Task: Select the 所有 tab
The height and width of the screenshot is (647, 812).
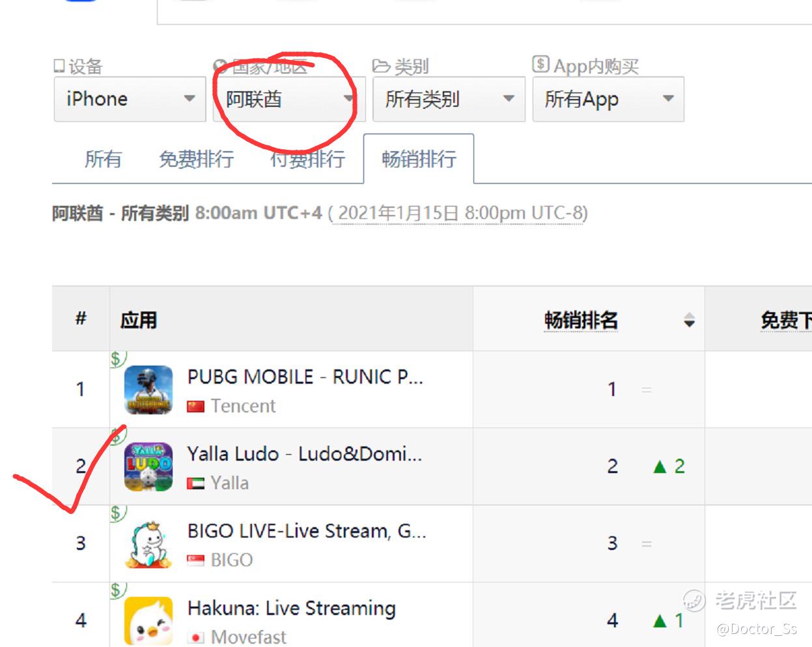Action: (103, 159)
